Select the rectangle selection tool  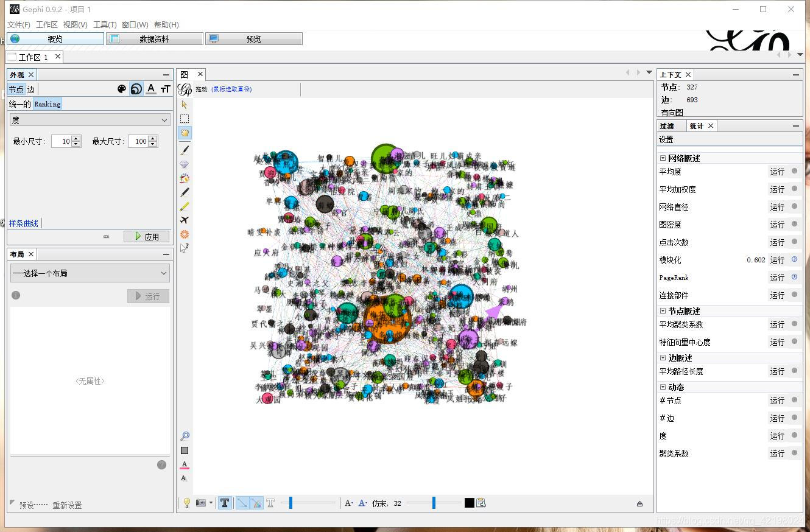tap(185, 119)
